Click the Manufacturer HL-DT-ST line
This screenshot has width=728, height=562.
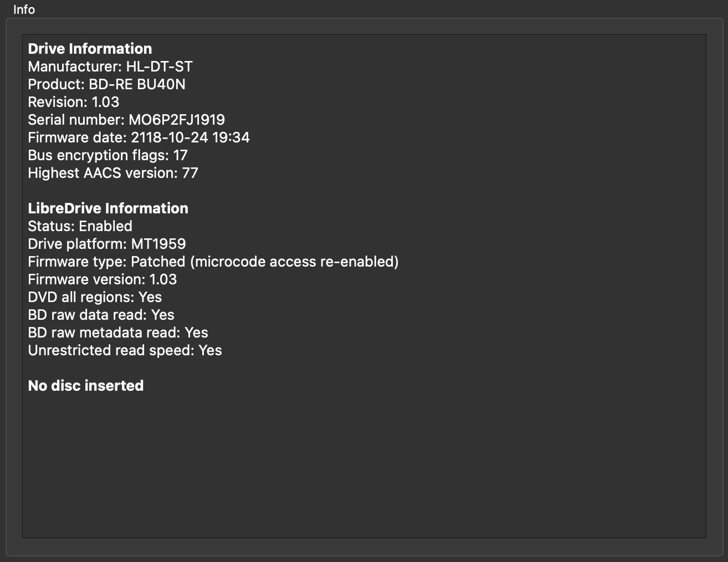tap(110, 67)
